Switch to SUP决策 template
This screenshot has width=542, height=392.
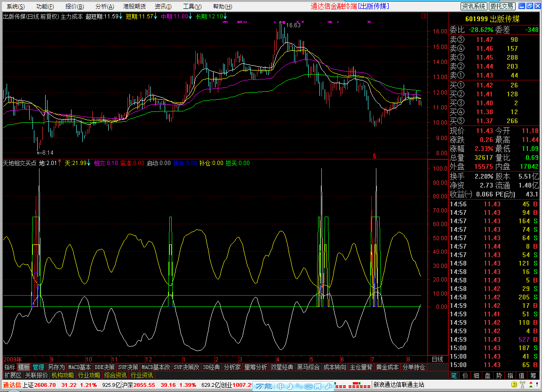click(x=128, y=367)
